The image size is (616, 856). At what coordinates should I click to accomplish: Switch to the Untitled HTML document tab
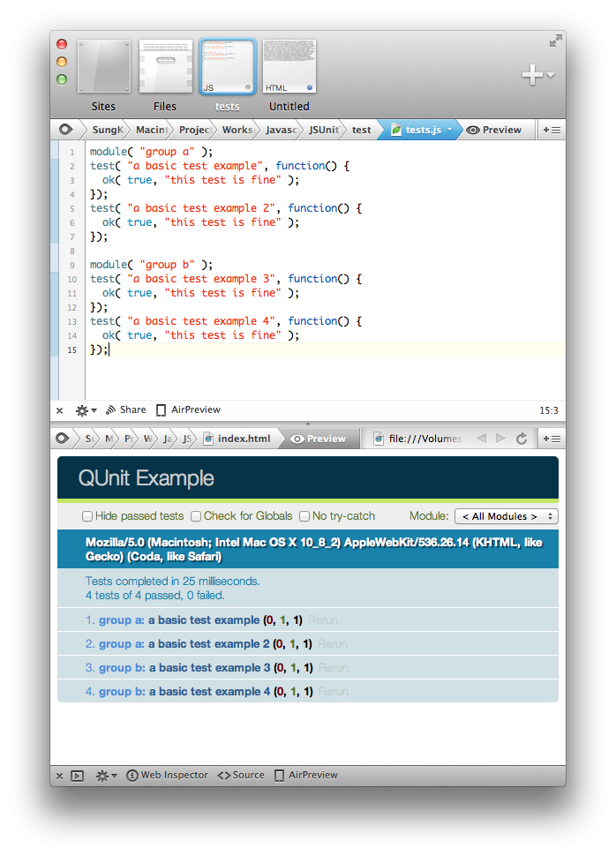click(289, 66)
